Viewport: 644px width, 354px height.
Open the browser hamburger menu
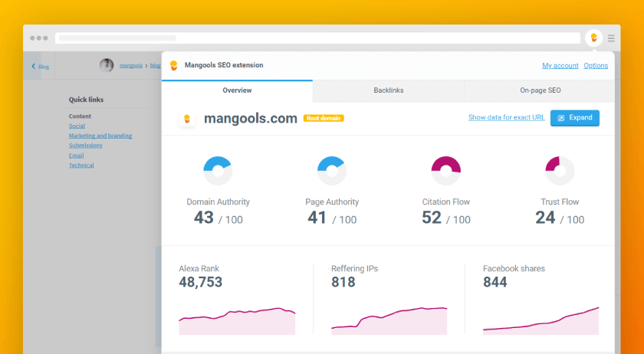[x=611, y=38]
